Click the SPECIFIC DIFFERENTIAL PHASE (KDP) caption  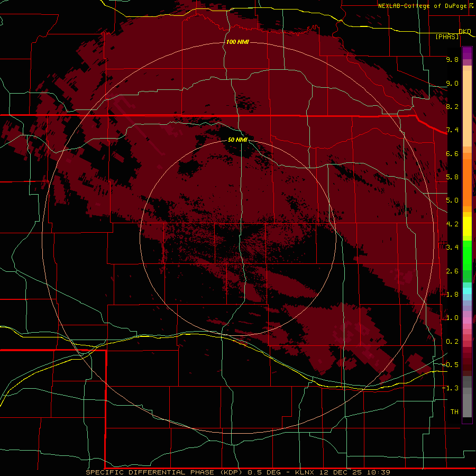click(164, 472)
